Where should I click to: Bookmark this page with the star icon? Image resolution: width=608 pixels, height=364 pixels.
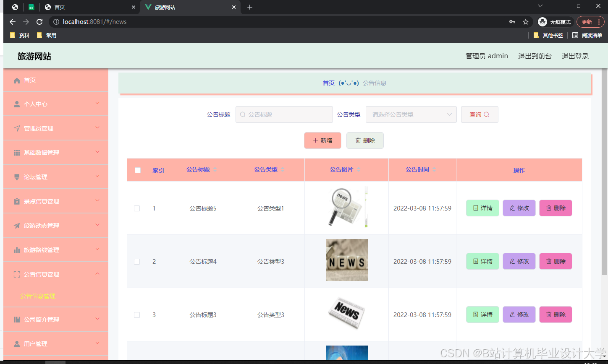click(x=526, y=22)
